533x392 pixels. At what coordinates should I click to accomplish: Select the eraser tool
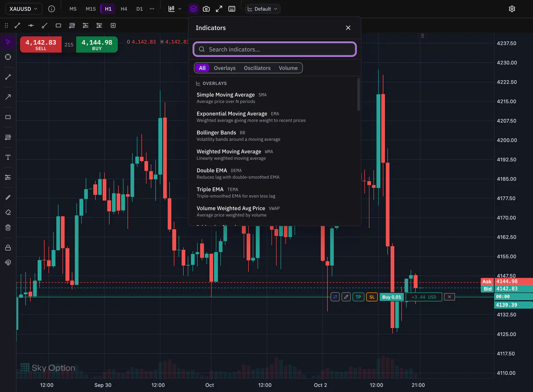point(8,212)
